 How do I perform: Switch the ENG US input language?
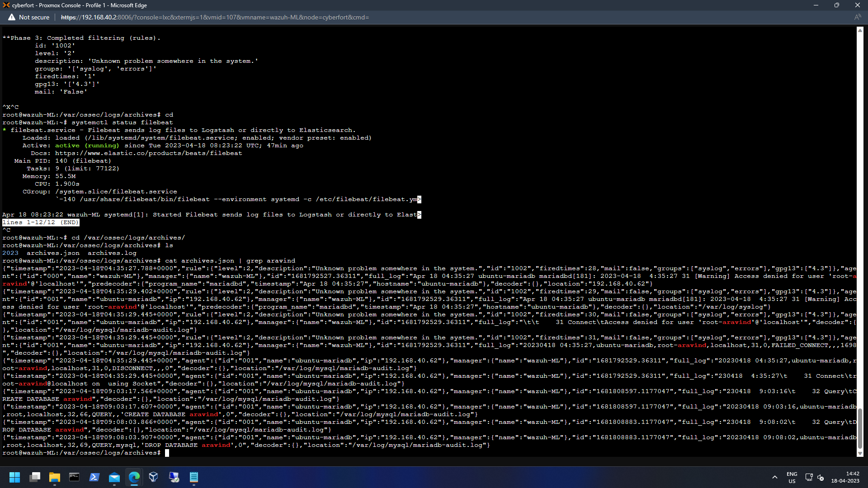[x=792, y=477]
